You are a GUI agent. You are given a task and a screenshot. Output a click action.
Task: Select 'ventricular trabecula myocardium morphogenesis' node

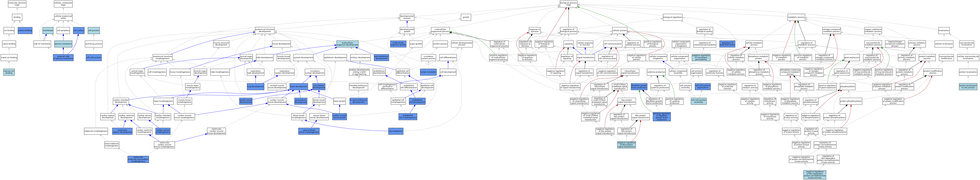click(x=138, y=159)
